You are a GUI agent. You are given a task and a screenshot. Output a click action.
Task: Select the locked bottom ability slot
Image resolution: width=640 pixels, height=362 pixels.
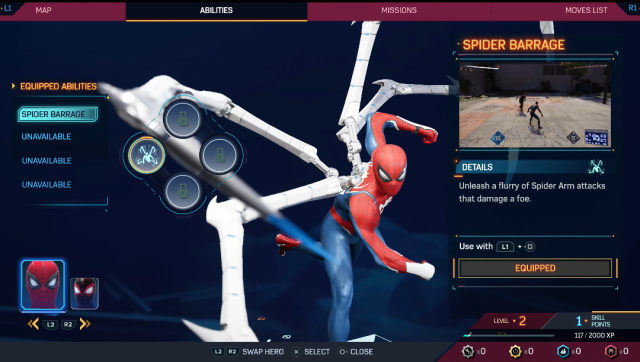(183, 191)
